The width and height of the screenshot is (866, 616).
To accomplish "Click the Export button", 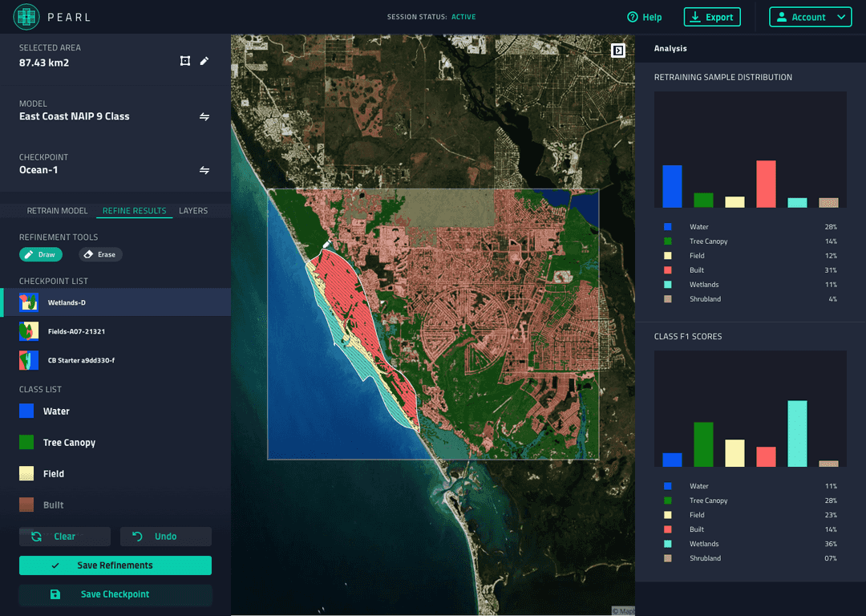I will [711, 16].
